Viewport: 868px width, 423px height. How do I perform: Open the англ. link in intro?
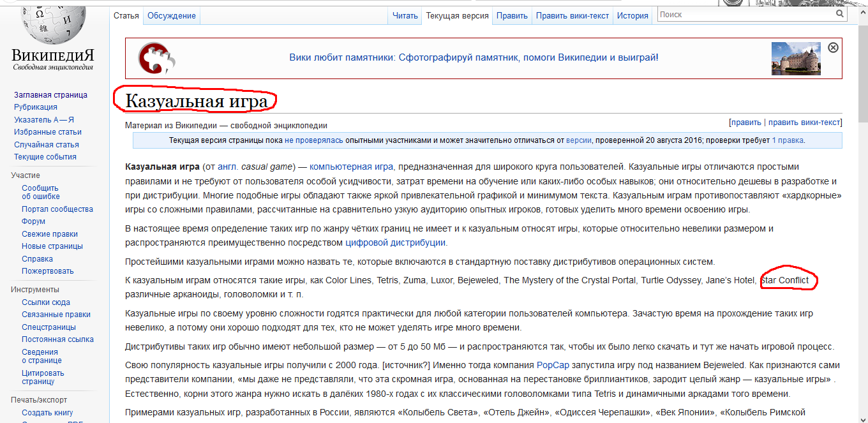(228, 167)
